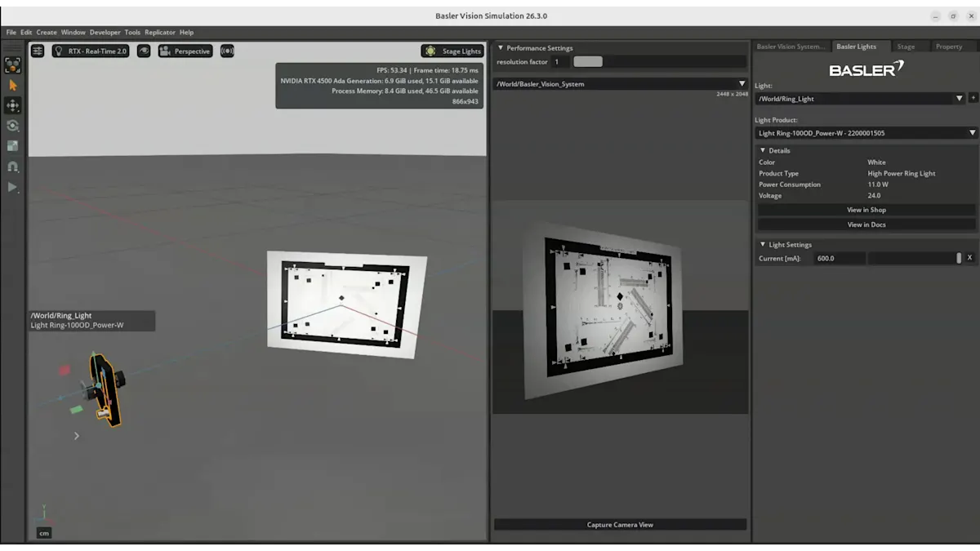Open the Stage Lights menu
980x551 pixels.
(453, 51)
